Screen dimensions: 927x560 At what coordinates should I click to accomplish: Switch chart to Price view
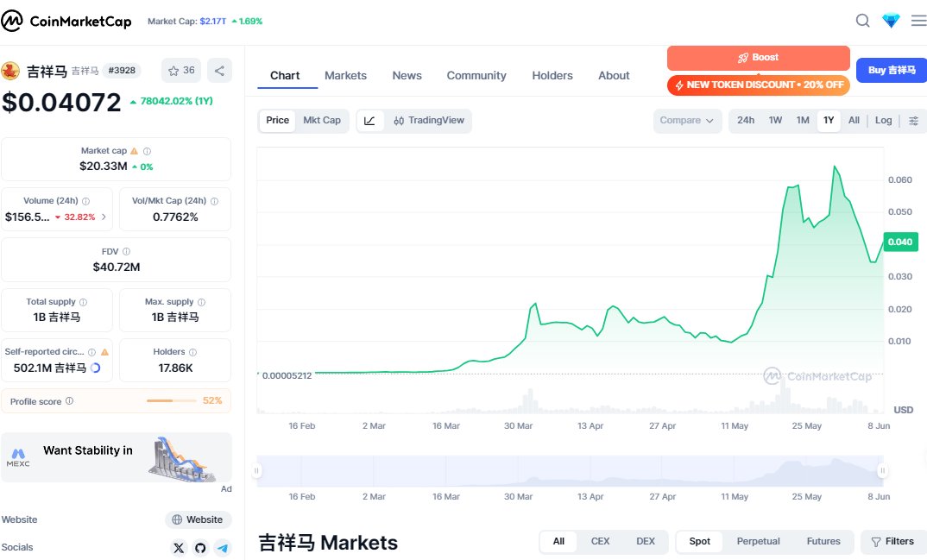coord(277,121)
